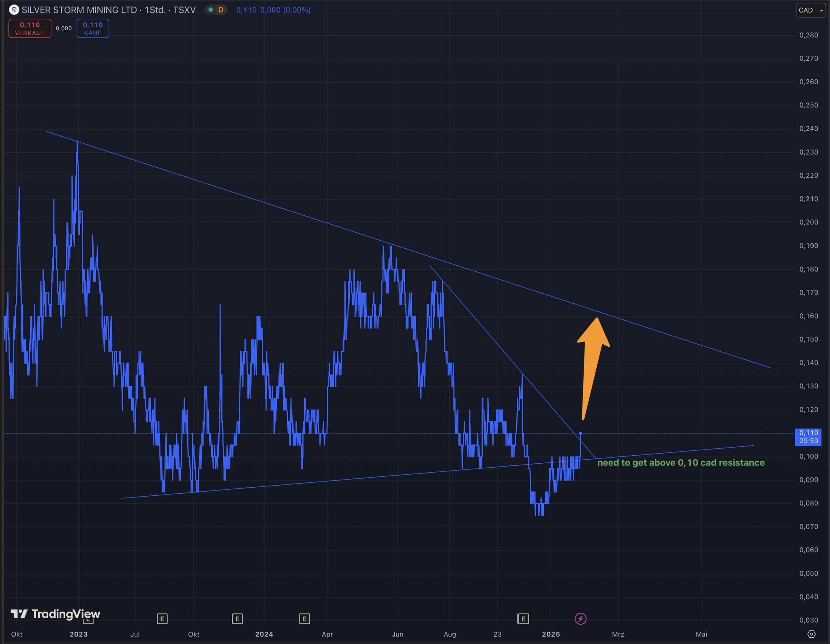The height and width of the screenshot is (644, 830).
Task: Click the earnings E marker before Apr
Action: coord(304,618)
